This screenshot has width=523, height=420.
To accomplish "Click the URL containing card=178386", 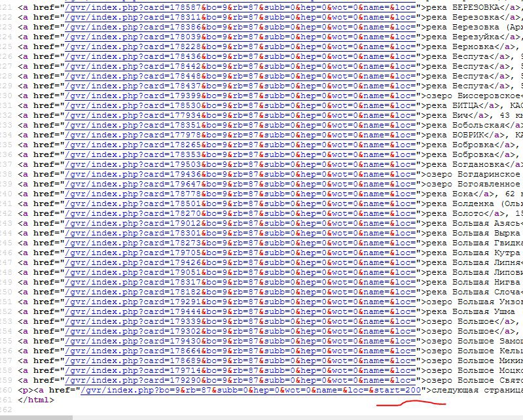I will pos(240,27).
